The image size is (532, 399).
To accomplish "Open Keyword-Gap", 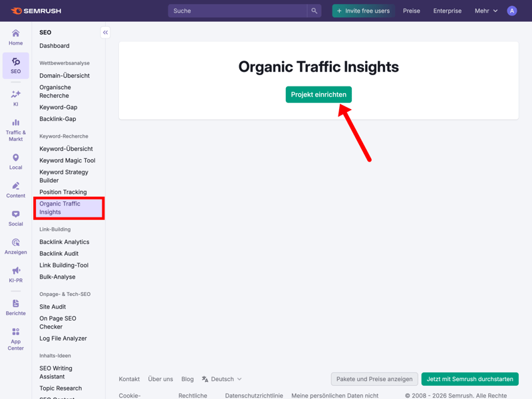I will [x=59, y=107].
